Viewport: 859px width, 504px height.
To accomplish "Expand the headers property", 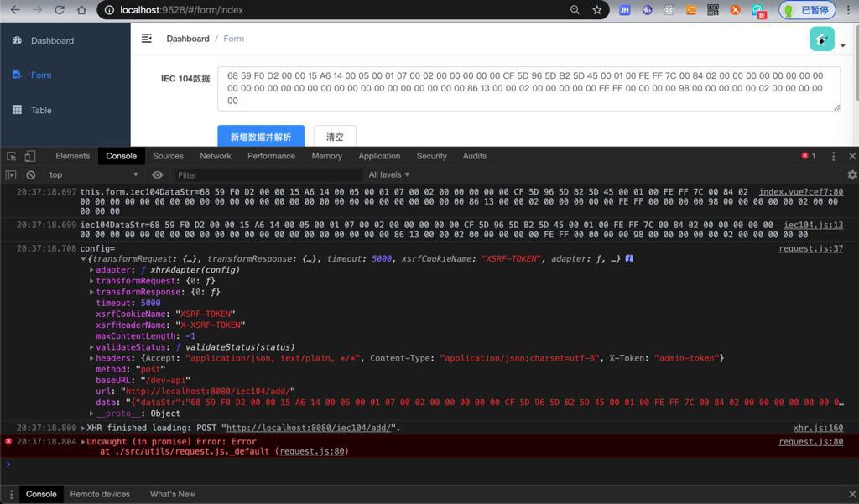I will [91, 358].
